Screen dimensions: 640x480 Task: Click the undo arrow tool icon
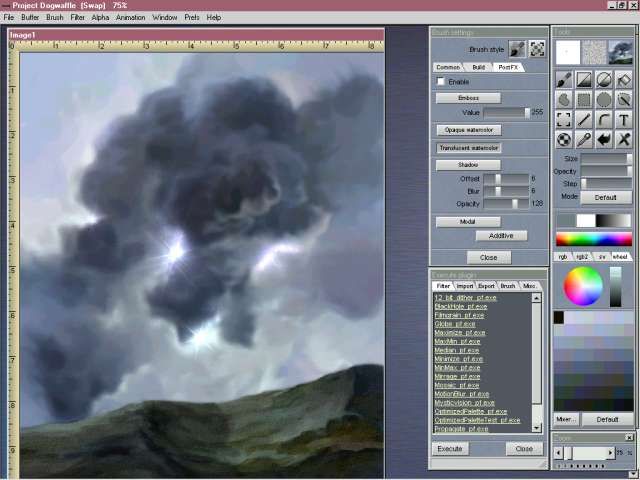(604, 139)
